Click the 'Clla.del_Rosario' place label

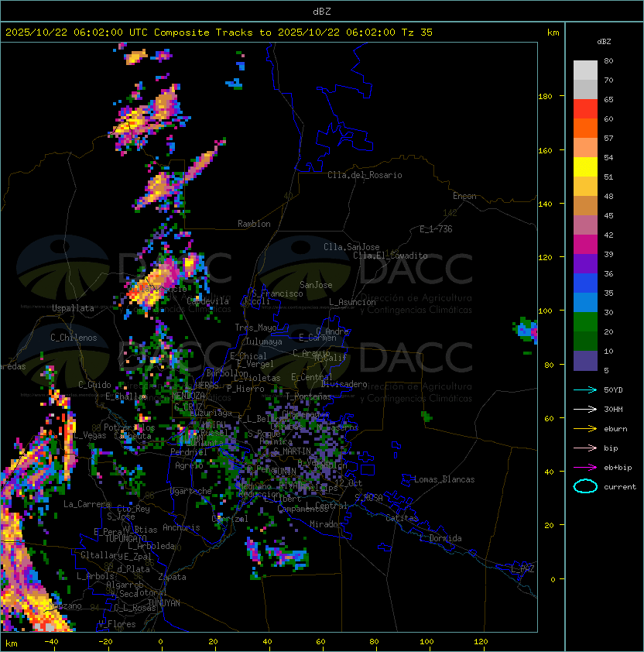pos(365,175)
